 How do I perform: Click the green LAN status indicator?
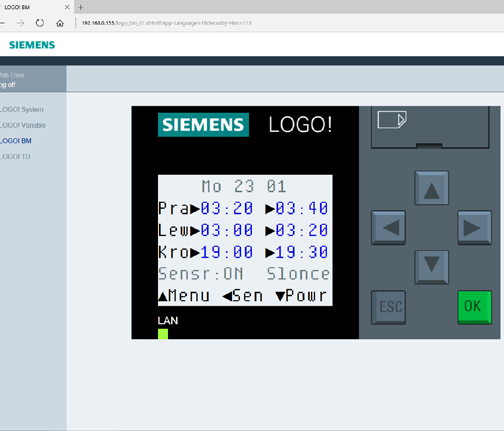click(x=163, y=334)
